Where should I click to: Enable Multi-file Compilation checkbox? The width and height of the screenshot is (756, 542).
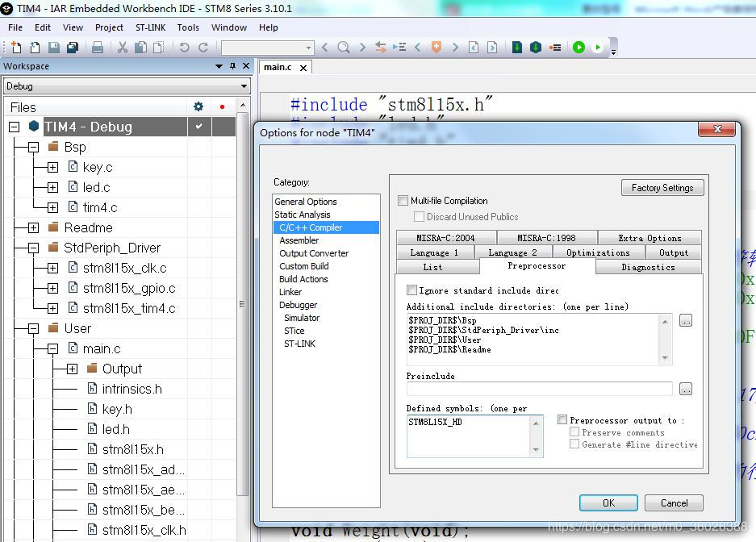(403, 201)
